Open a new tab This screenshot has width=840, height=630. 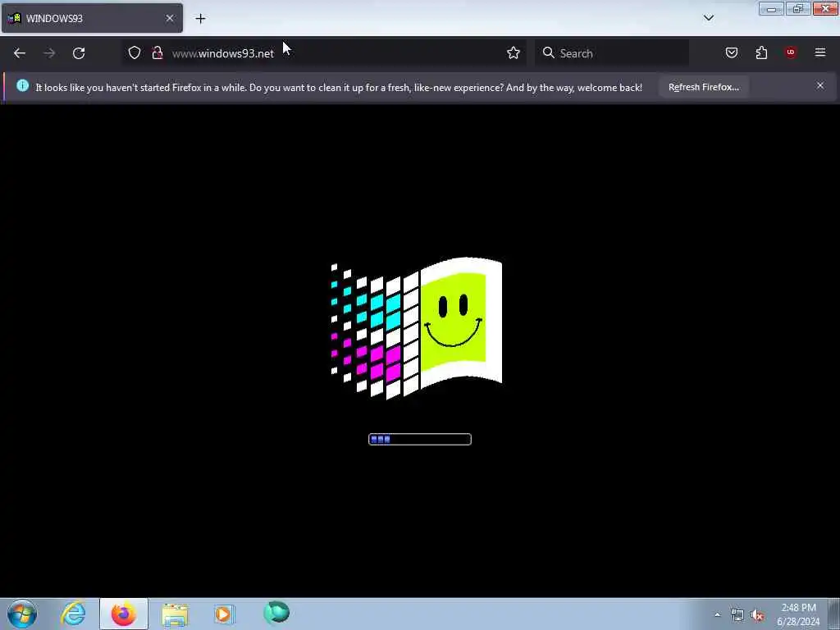coord(200,19)
